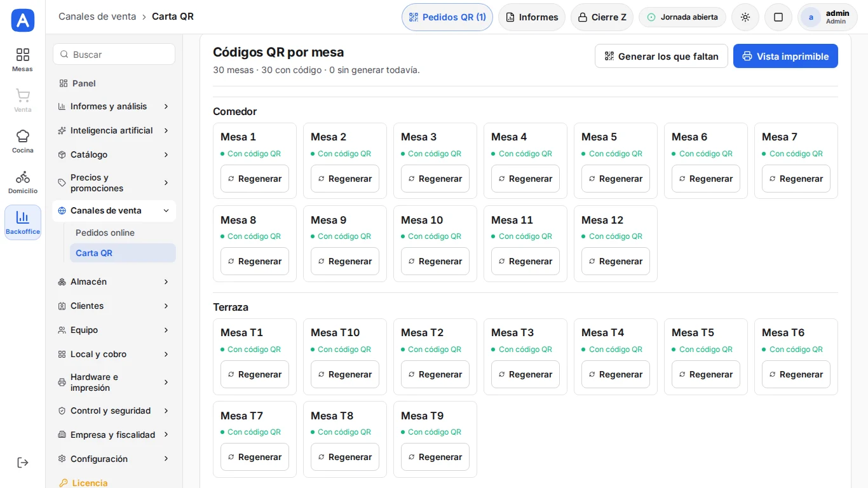The image size is (868, 488).
Task: Open Pedidos QR (1) notifications
Action: pos(447,17)
